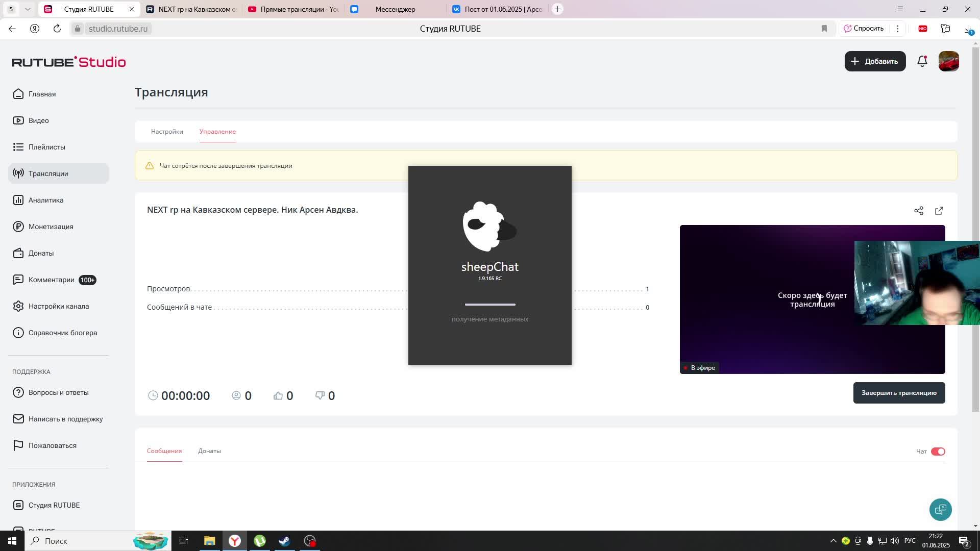Open browser three-dot options menu

898,29
